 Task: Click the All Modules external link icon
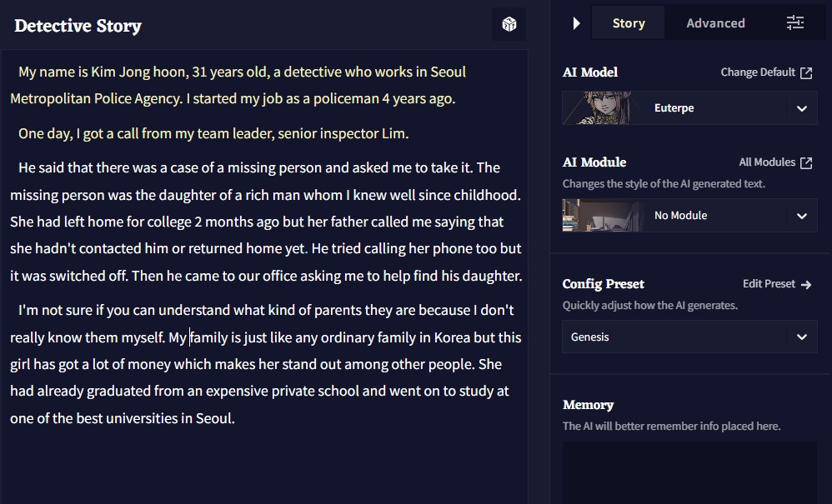tap(806, 162)
